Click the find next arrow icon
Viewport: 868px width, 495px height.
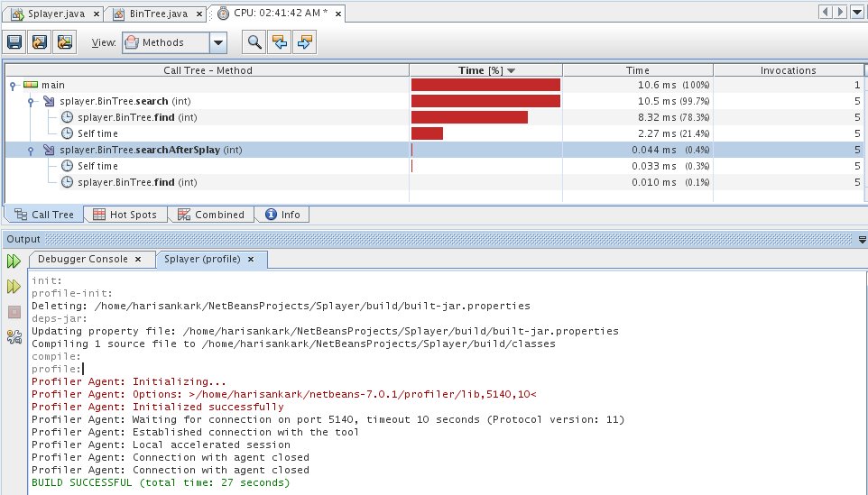(x=305, y=42)
